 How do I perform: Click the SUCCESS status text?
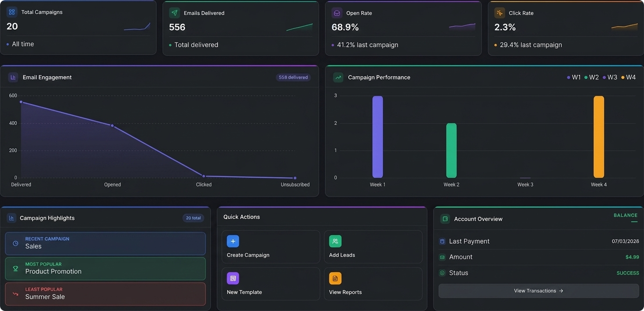click(x=628, y=273)
